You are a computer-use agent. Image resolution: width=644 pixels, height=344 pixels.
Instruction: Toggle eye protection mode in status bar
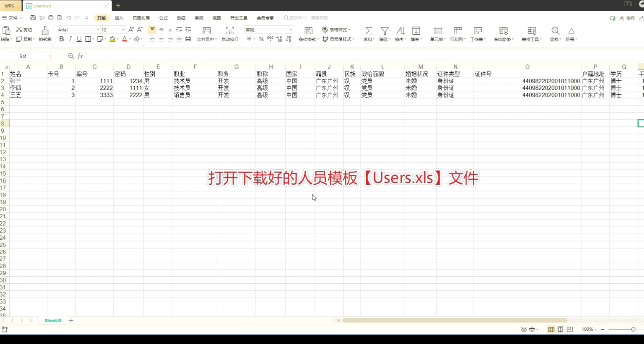[x=524, y=330]
